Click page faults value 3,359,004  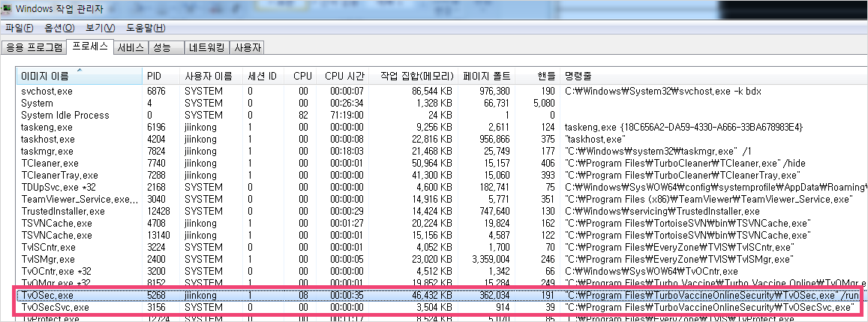click(489, 260)
